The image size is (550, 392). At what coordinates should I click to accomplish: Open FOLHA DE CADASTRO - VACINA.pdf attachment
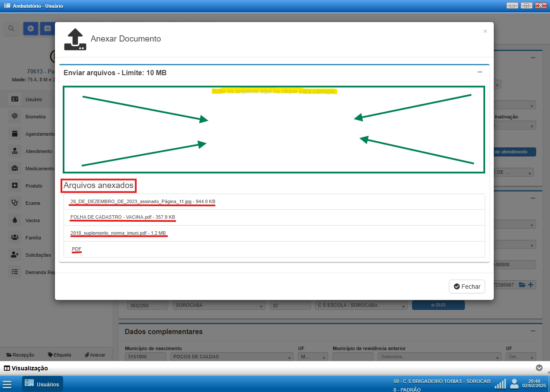pyautogui.click(x=123, y=217)
